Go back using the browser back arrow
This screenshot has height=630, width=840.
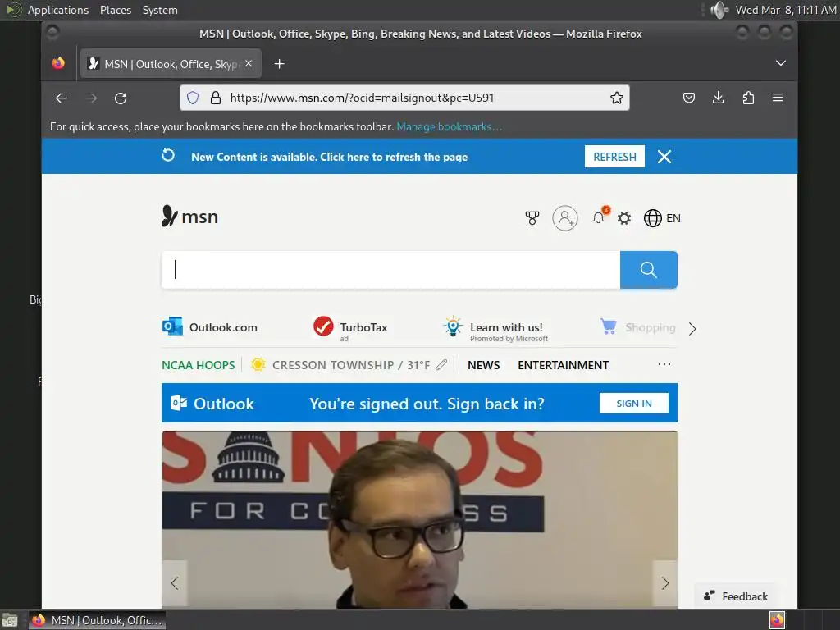coord(62,98)
